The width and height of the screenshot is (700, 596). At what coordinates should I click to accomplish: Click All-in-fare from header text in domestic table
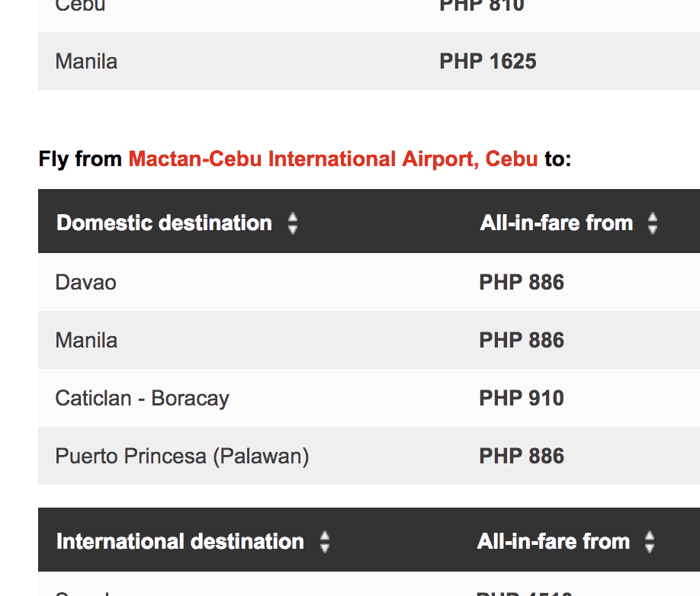coord(557,223)
